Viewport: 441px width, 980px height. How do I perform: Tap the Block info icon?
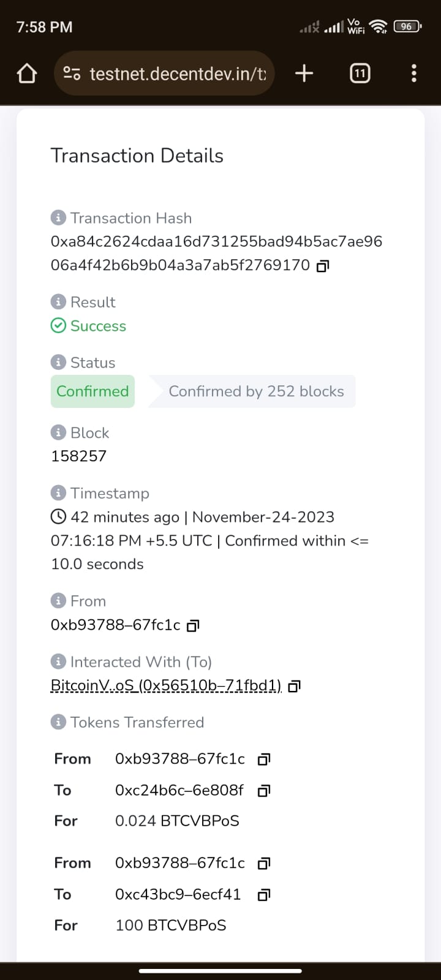coord(58,432)
